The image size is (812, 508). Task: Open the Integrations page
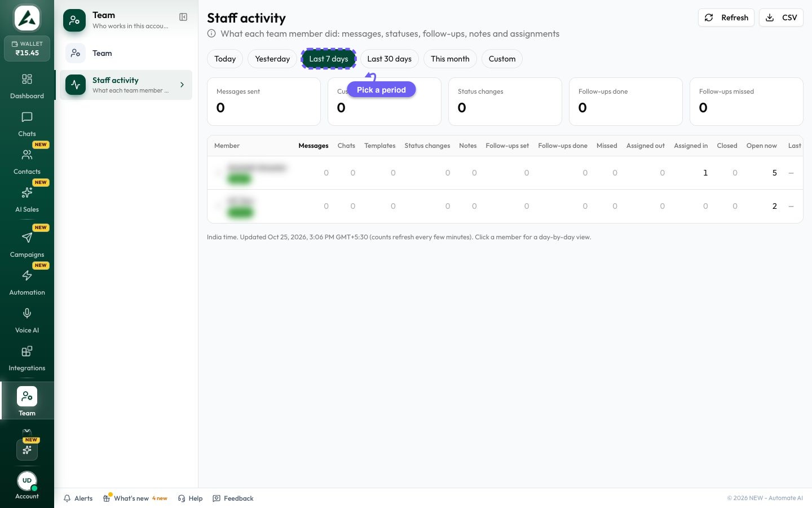pos(27,358)
